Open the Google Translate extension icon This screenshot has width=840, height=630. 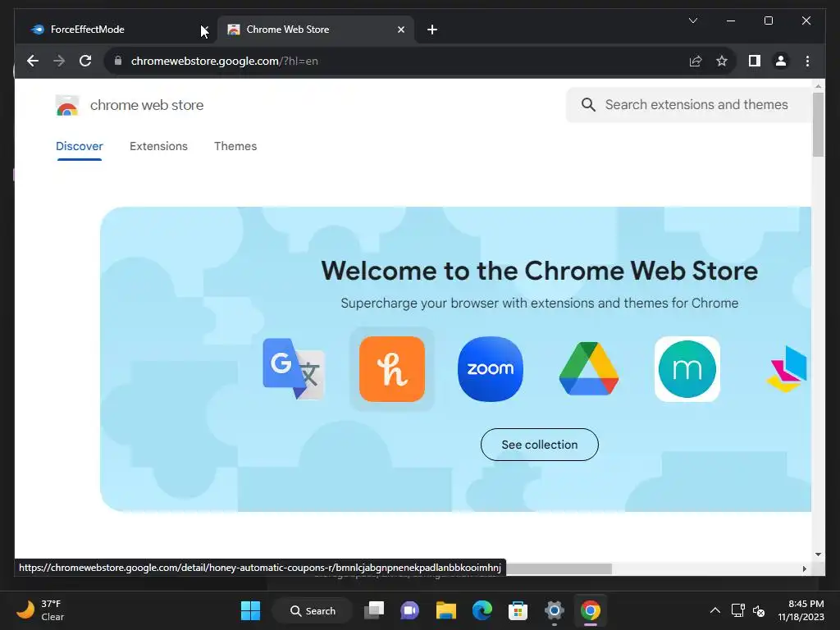click(294, 368)
